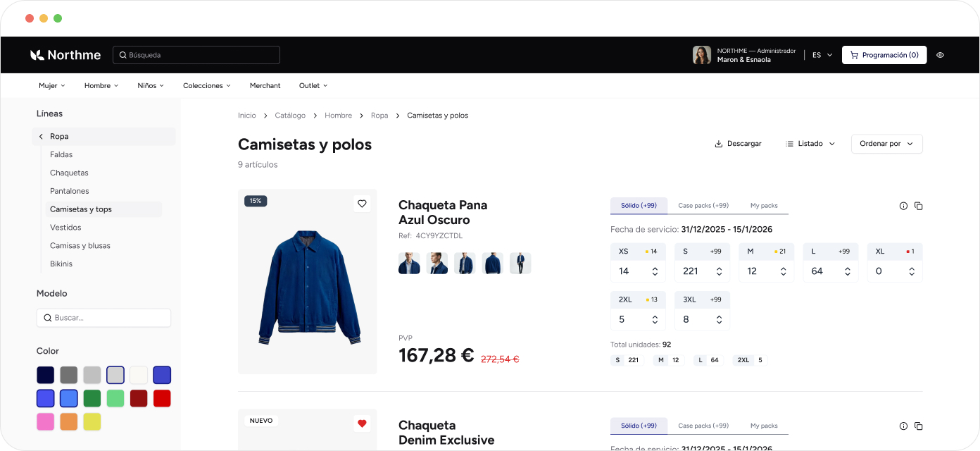
Task: Pick the dark red color swatch
Action: coord(139,398)
